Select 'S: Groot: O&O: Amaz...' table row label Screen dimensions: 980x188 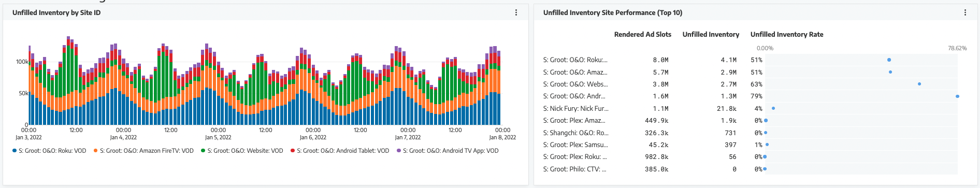[x=575, y=73]
